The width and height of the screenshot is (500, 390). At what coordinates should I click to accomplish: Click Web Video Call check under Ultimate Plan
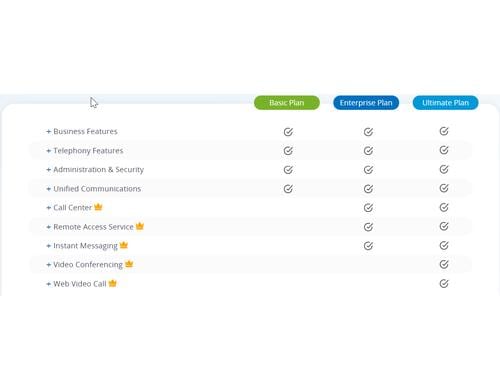(x=444, y=284)
